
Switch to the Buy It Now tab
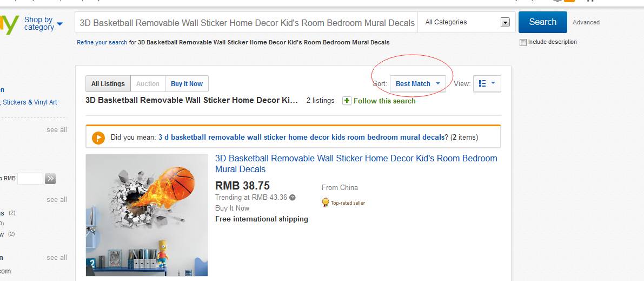(x=187, y=84)
